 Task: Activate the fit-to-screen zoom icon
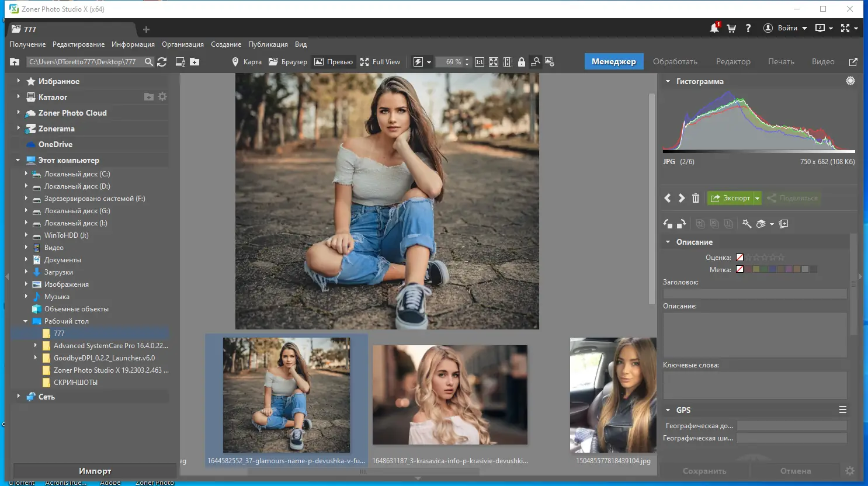click(x=494, y=61)
